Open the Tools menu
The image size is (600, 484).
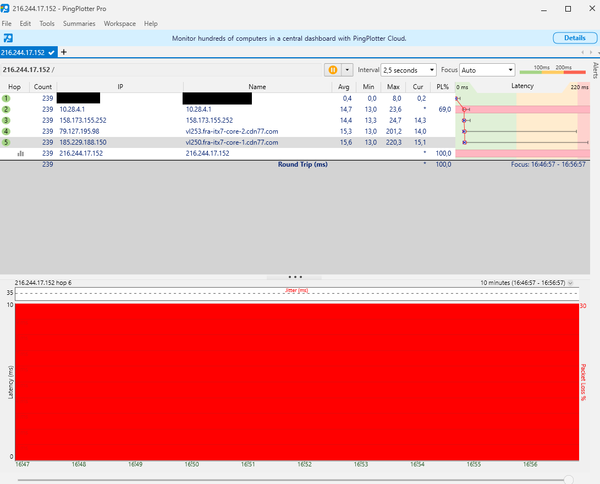click(x=47, y=23)
